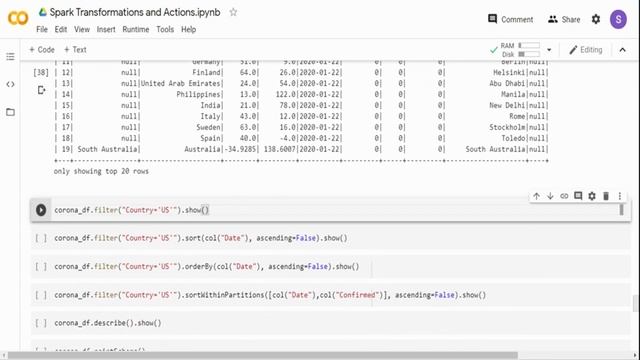Image resolution: width=640 pixels, height=360 pixels.
Task: Click the orderBy code line
Action: pyautogui.click(x=207, y=267)
